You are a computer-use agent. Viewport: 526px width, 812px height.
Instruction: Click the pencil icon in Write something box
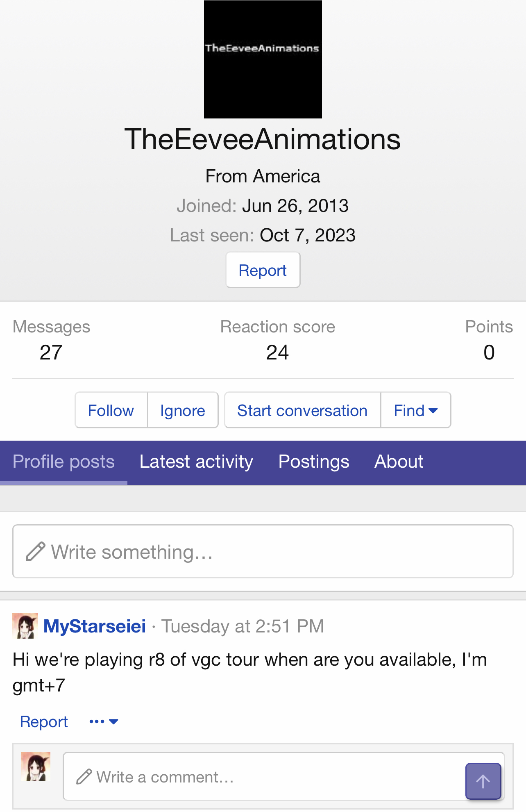click(36, 551)
